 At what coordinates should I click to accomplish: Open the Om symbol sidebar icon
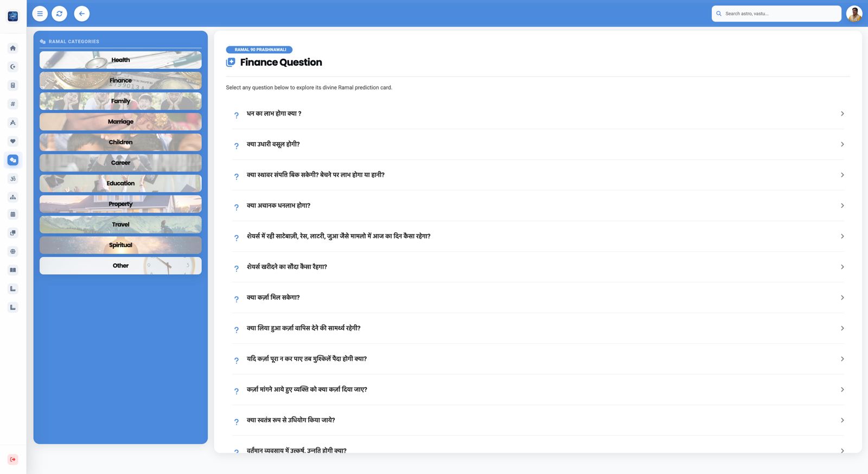tap(13, 178)
